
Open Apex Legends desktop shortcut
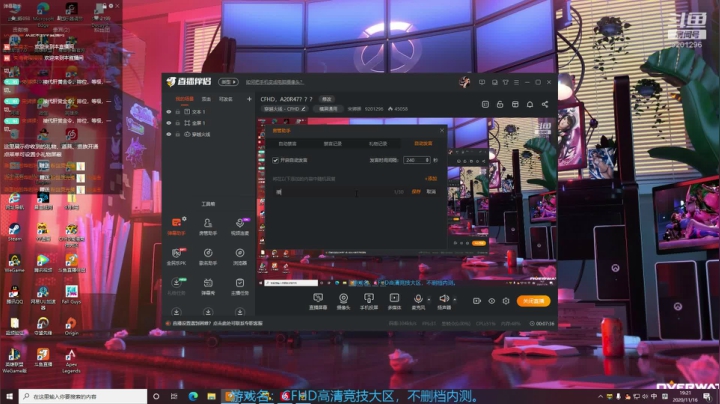pyautogui.click(x=71, y=361)
